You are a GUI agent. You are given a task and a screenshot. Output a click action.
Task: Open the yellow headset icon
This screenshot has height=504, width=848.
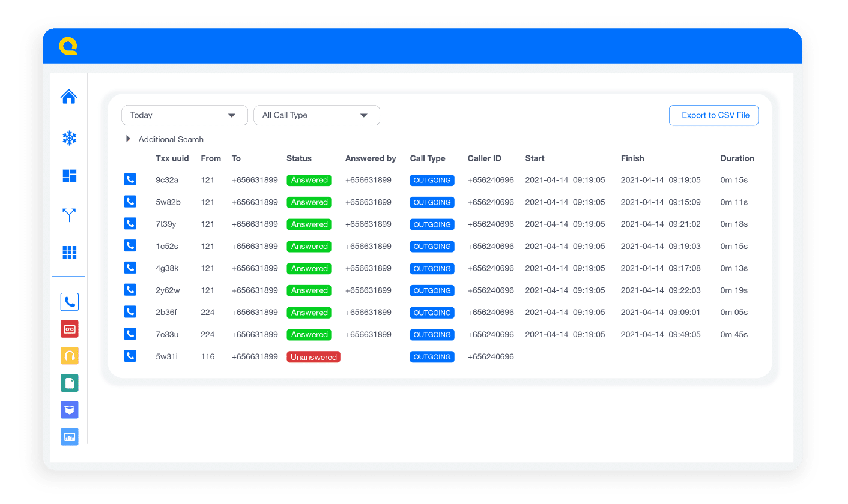click(70, 356)
